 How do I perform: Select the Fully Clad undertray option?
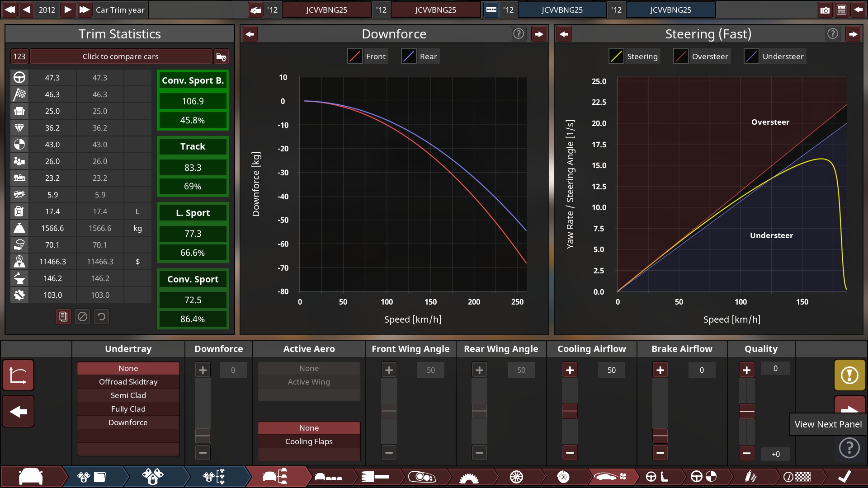[x=128, y=409]
